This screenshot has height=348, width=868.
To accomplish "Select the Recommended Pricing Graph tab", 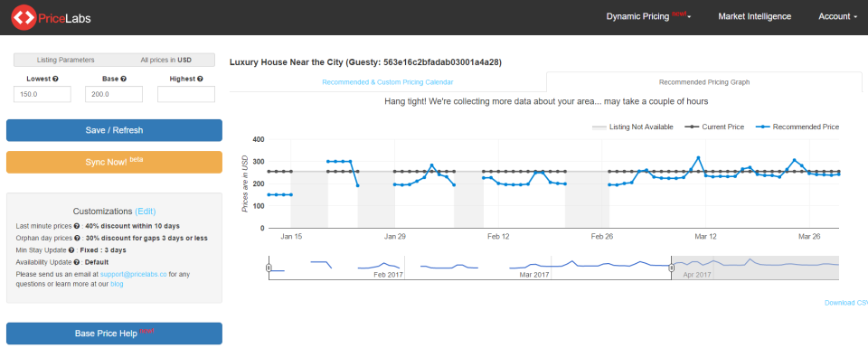I will click(704, 82).
